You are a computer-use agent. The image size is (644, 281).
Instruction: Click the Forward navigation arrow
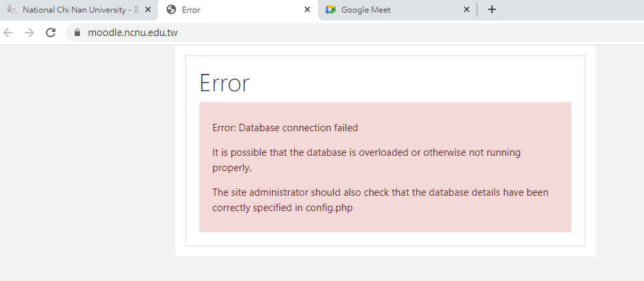(x=29, y=33)
